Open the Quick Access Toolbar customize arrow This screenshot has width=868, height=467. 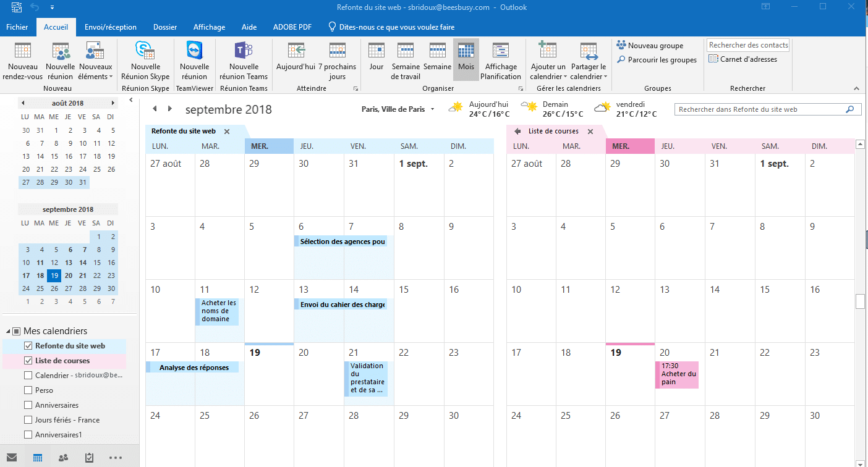(52, 7)
